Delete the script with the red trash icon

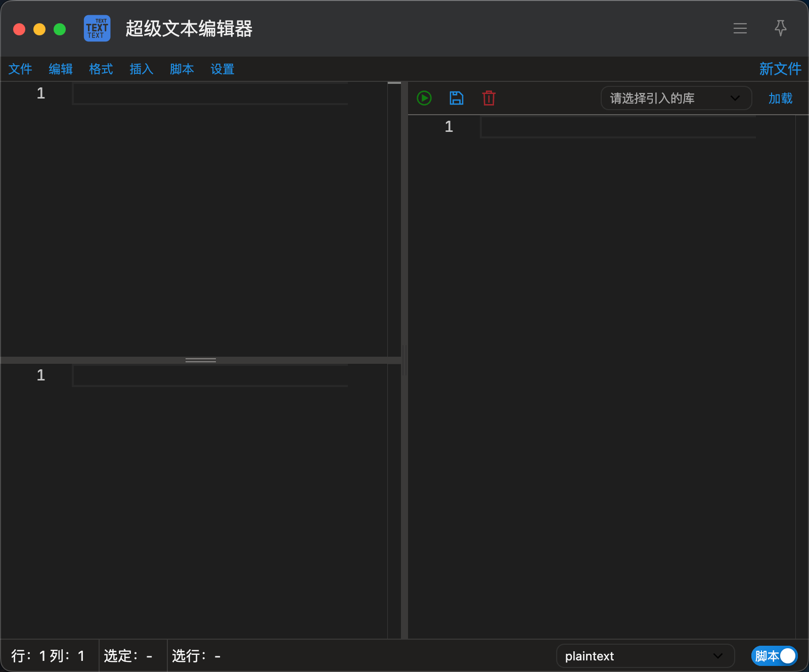[489, 98]
